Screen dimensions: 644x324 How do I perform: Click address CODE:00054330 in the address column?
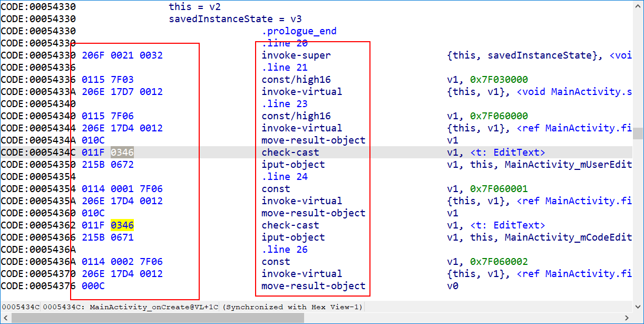pos(38,6)
